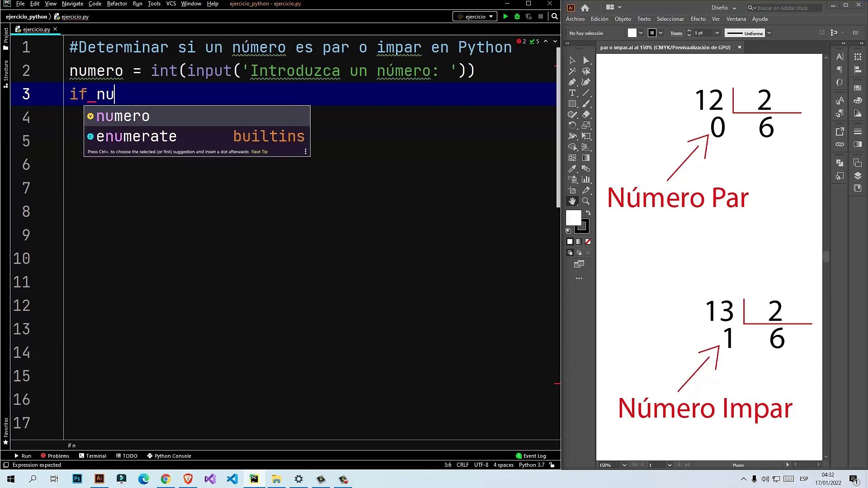Open the Diseño workspace dropdown
The height and width of the screenshot is (488, 868).
[x=723, y=8]
